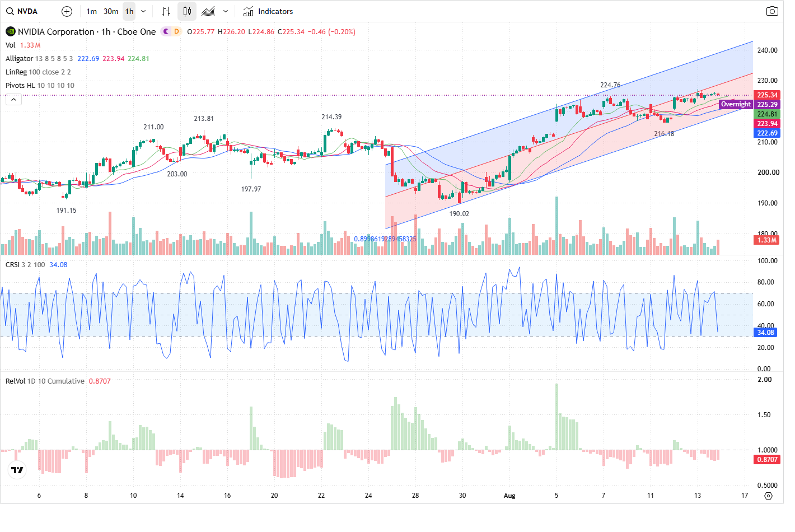Click the 213.81 pivot high label
Image resolution: width=795 pixels, height=532 pixels.
click(x=204, y=119)
